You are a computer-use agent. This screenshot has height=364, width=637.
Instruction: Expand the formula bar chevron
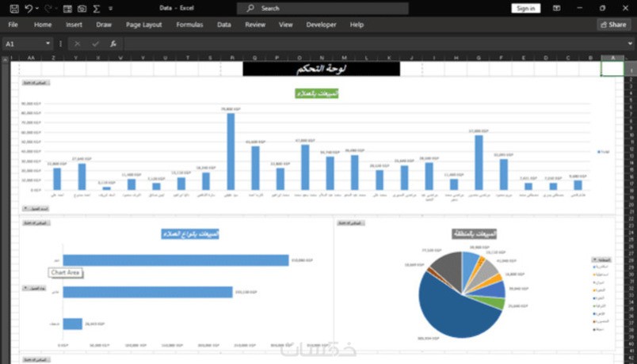tap(630, 44)
